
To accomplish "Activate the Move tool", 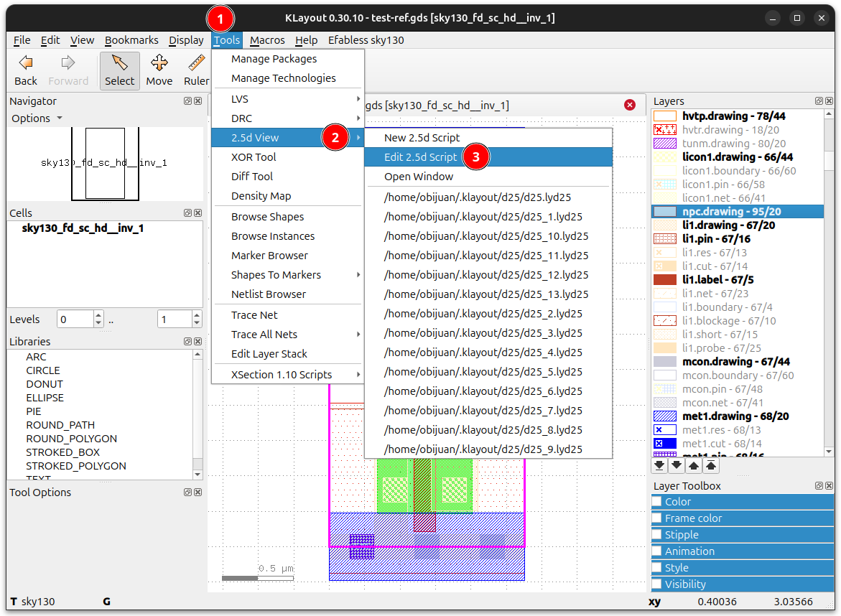I will [x=159, y=70].
